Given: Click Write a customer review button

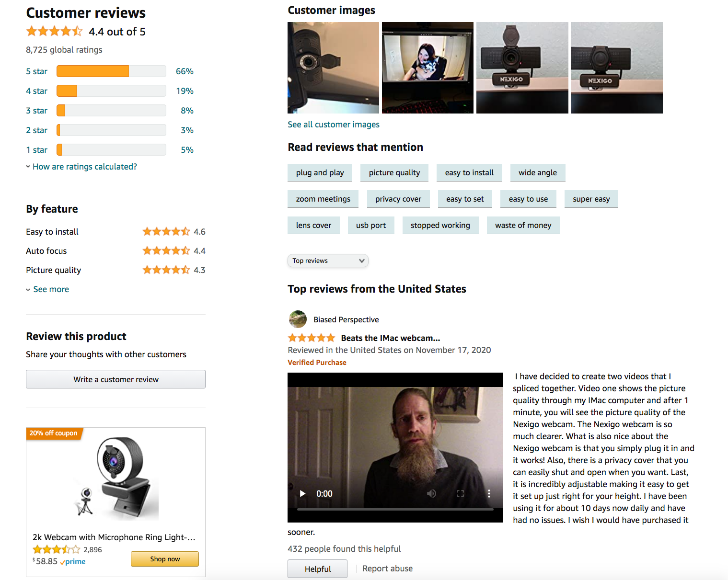Looking at the screenshot, I should tap(116, 379).
